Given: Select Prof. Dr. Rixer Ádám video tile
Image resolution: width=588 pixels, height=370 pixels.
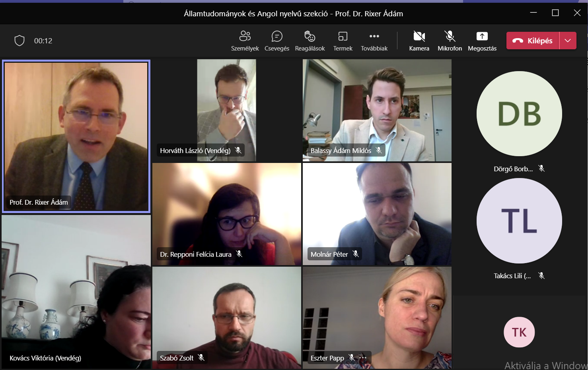Looking at the screenshot, I should (x=76, y=136).
